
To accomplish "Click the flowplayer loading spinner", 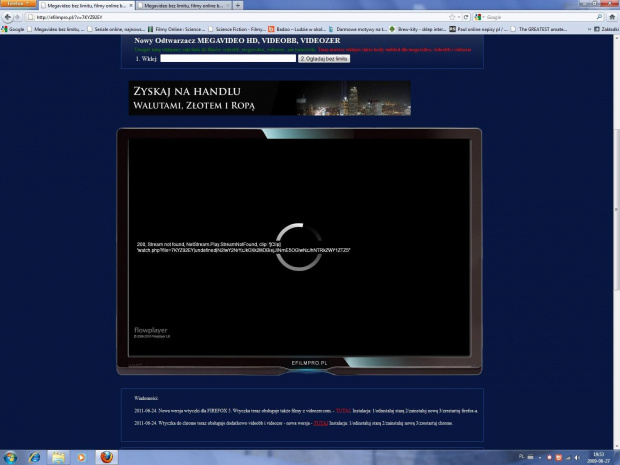I will [299, 247].
